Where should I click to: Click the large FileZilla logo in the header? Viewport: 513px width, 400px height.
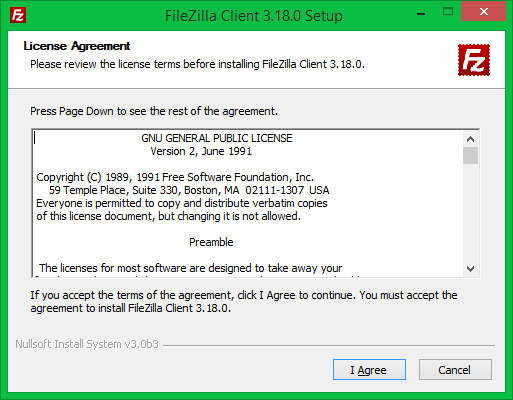pos(474,60)
